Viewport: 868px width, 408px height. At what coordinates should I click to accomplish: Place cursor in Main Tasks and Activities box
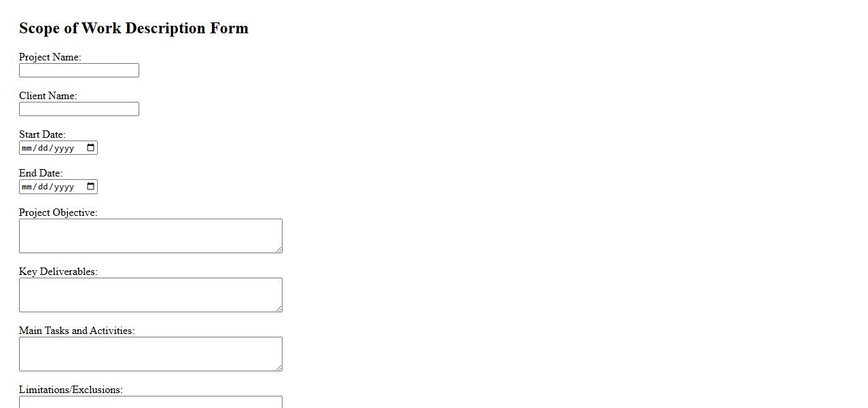tap(150, 354)
